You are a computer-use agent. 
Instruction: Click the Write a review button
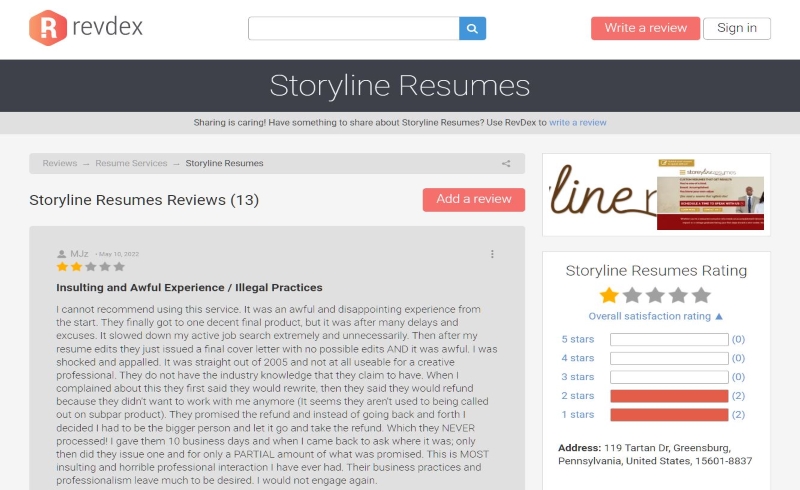645,28
